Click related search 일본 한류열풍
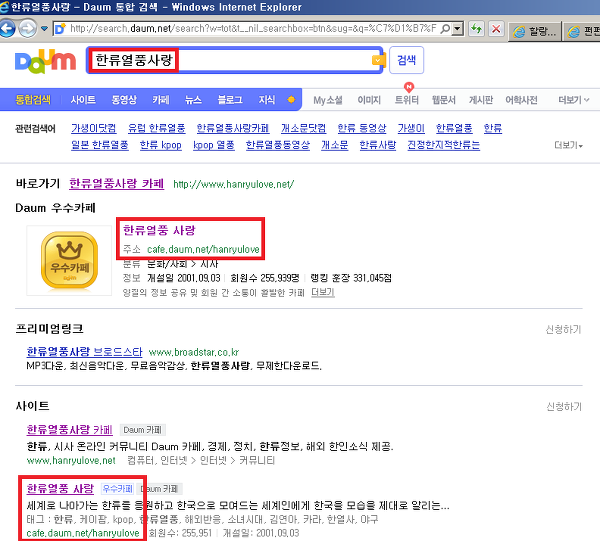Image resolution: width=600 pixels, height=541 pixels. tap(100, 145)
